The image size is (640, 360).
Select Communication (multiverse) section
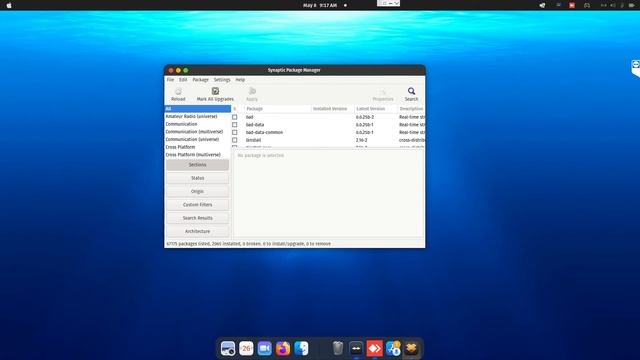[198, 132]
